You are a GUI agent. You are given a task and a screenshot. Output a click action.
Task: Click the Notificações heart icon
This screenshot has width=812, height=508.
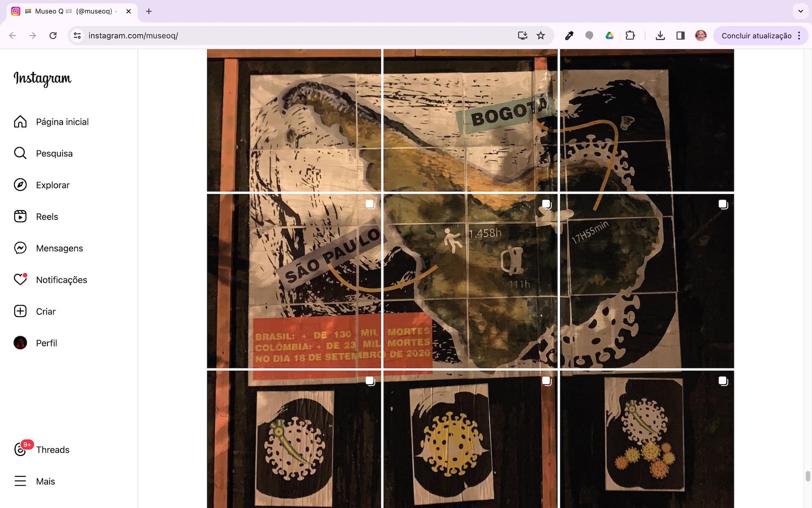[x=20, y=280]
